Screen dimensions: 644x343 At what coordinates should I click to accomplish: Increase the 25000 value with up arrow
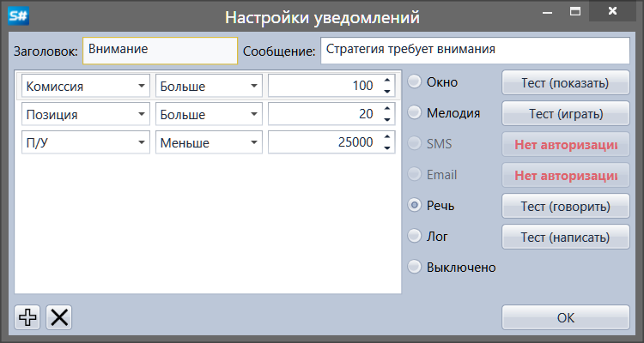click(387, 136)
